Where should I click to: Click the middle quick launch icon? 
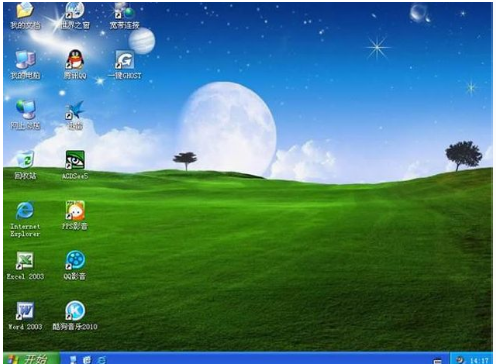87,360
